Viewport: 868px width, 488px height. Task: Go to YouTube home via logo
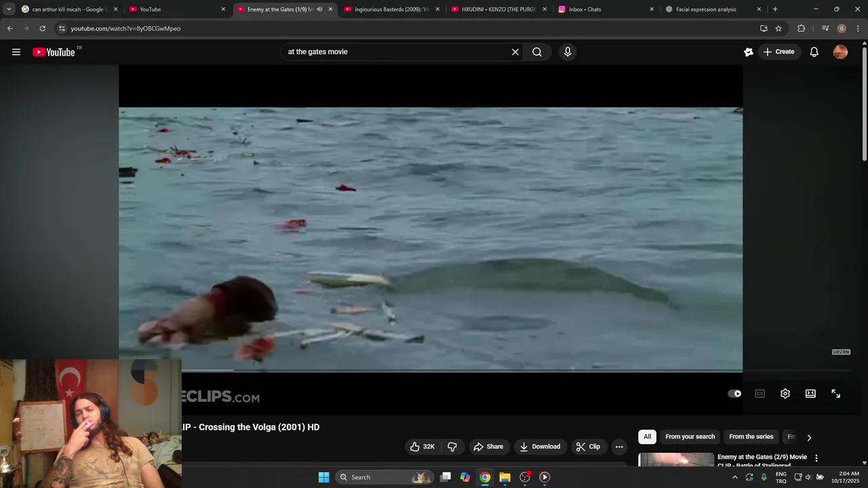click(54, 52)
